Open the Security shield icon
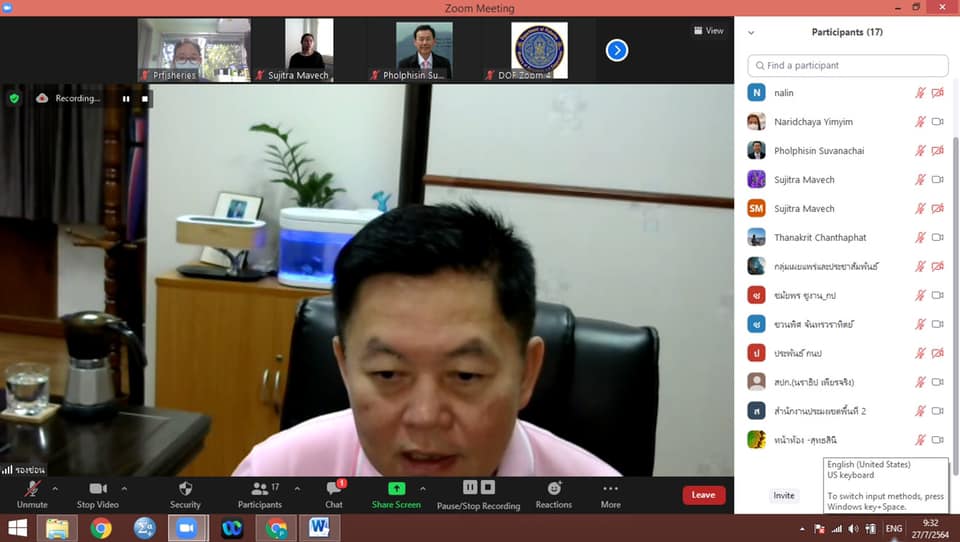 click(186, 488)
